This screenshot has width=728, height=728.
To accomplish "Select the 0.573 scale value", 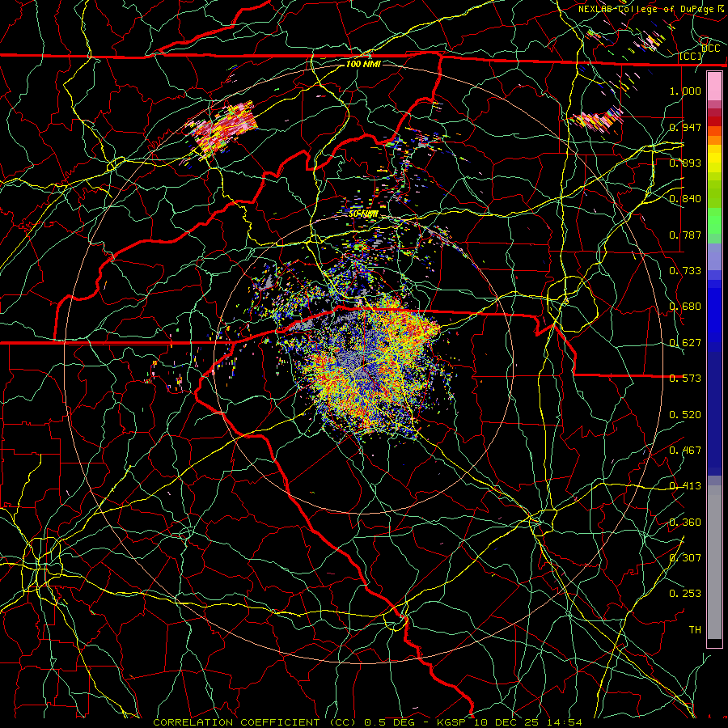I will click(x=685, y=379).
